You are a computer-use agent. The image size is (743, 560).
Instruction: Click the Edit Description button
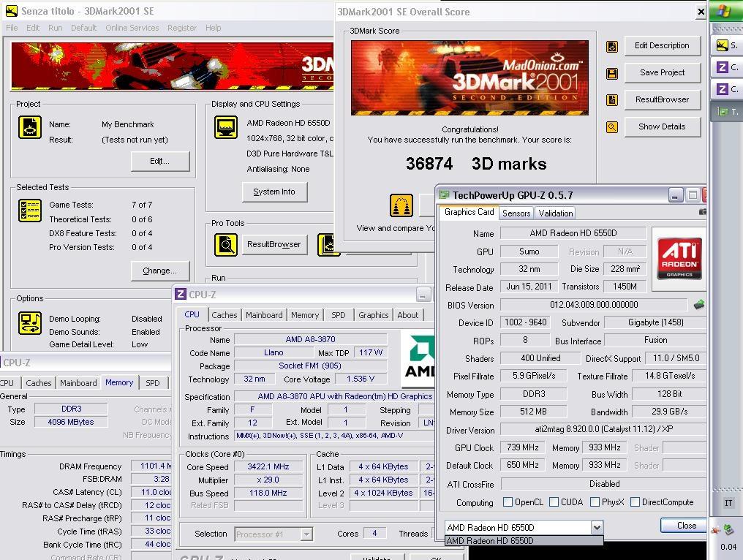(x=662, y=45)
